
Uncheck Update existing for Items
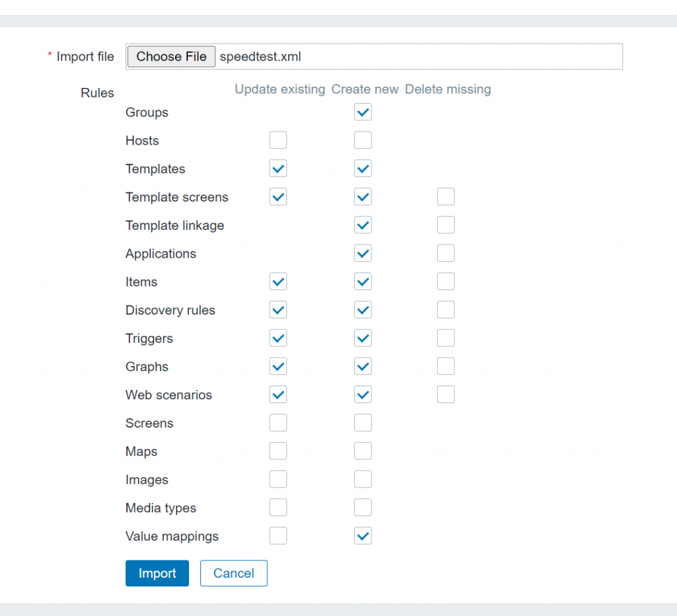click(278, 282)
